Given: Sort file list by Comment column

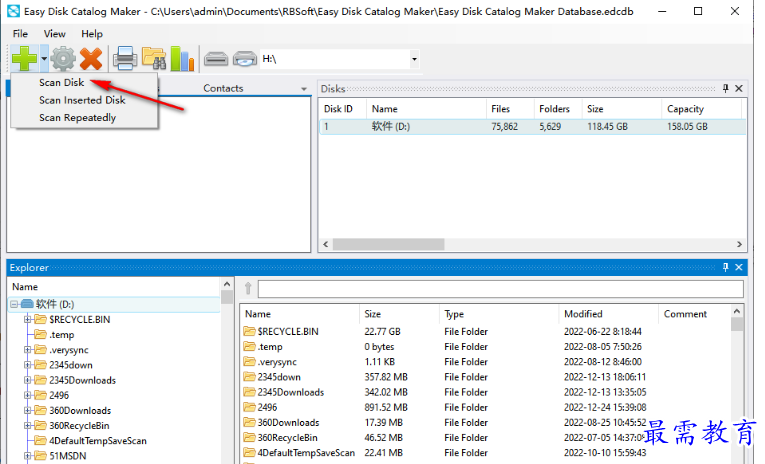Looking at the screenshot, I should 694,314.
